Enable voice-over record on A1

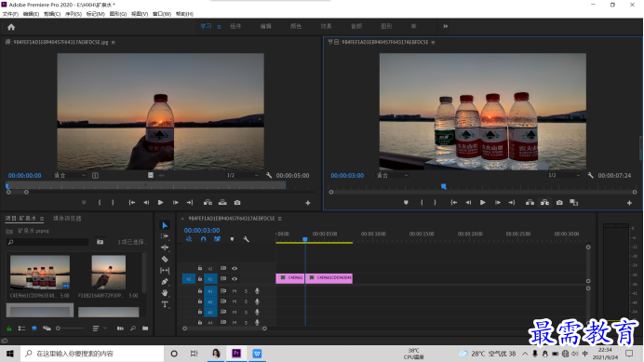click(257, 291)
